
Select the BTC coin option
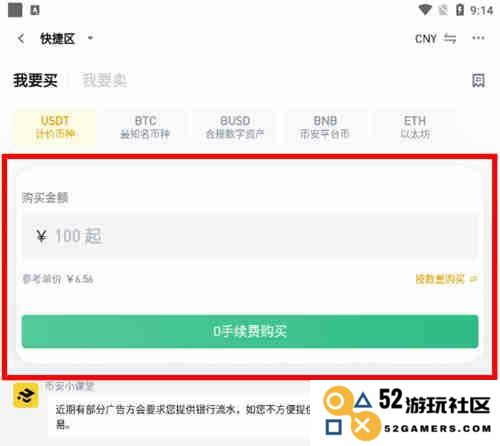(145, 127)
